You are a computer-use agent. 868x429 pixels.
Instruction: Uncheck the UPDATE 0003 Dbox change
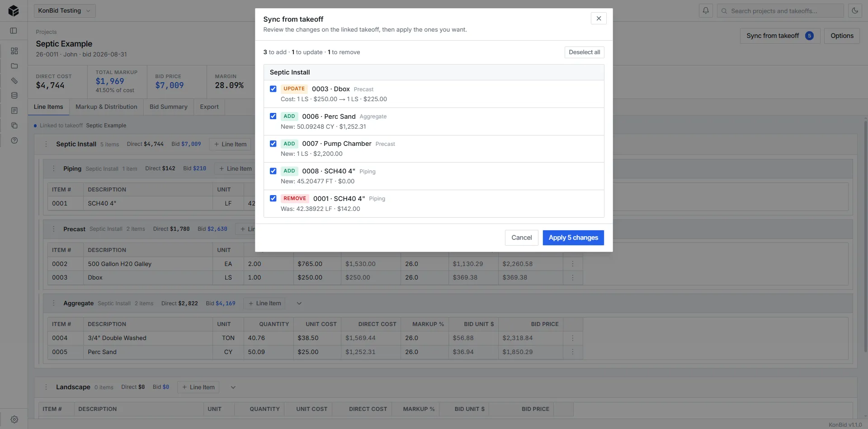pos(273,89)
